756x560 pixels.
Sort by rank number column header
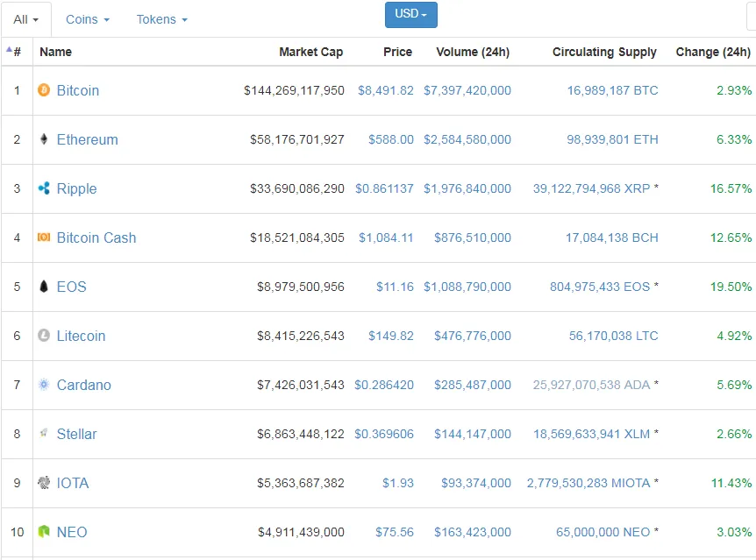pos(14,52)
